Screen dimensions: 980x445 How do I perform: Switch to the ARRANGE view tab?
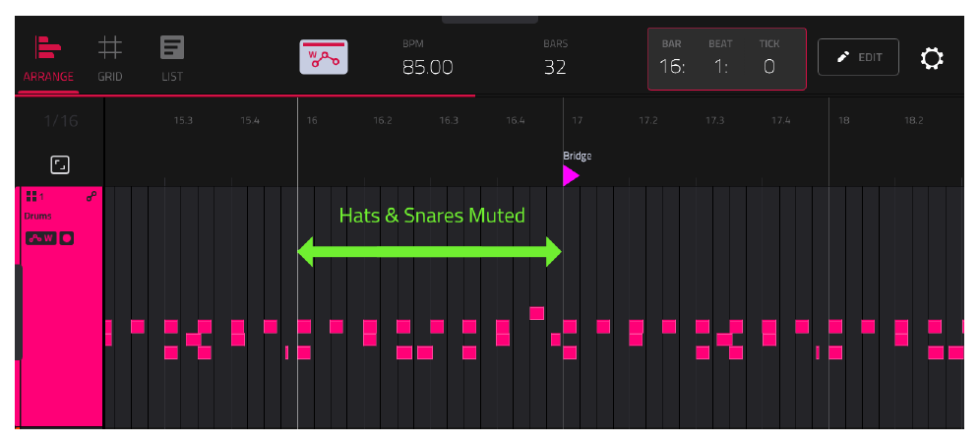(49, 61)
